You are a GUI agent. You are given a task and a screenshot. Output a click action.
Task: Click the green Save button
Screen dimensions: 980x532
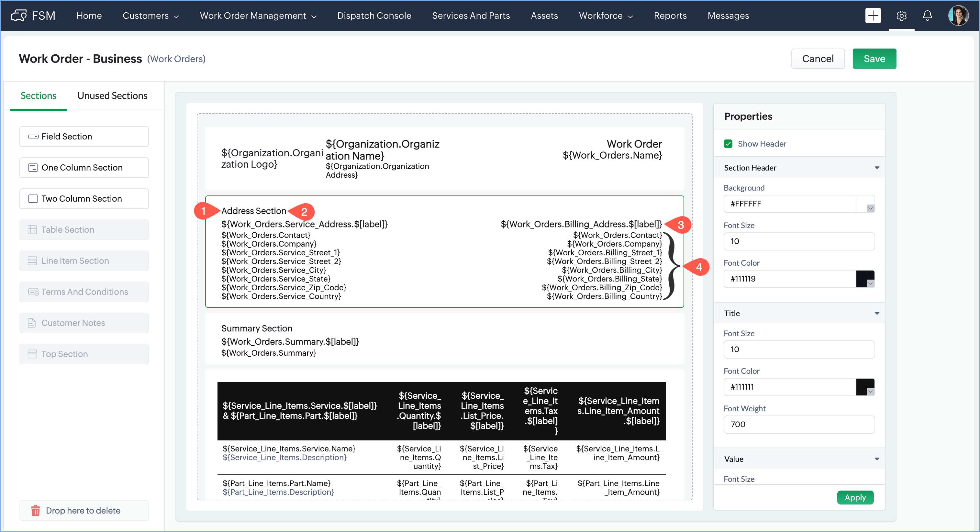874,59
